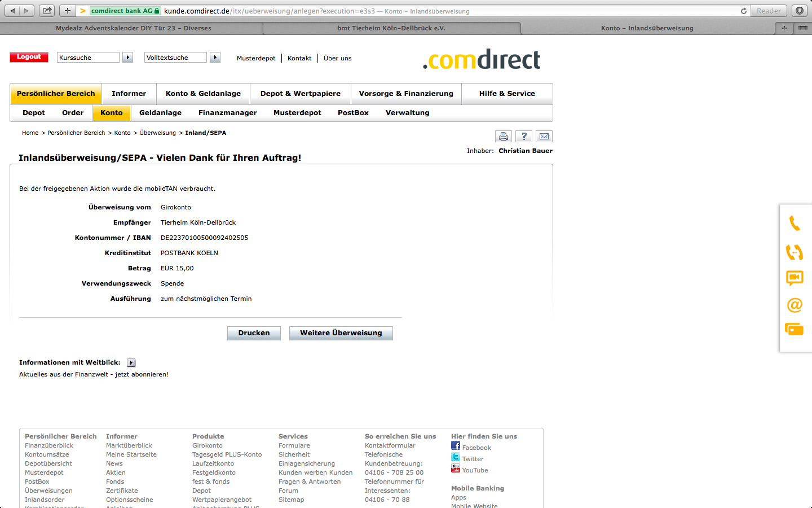Open Informer main tab
This screenshot has height=508, width=812.
tap(129, 94)
